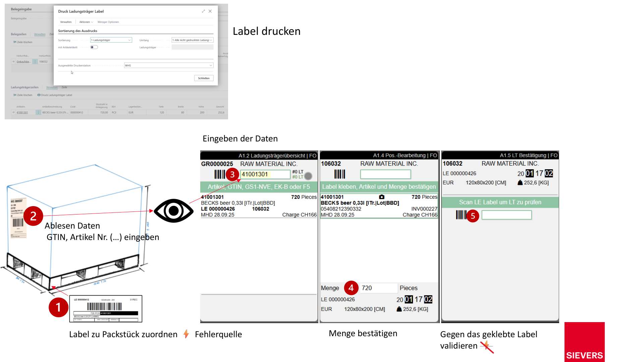The height and width of the screenshot is (362, 644).
Task: Click barcode icon in A1.2 Ladungsträgerübersicht screen
Action: coord(220,174)
